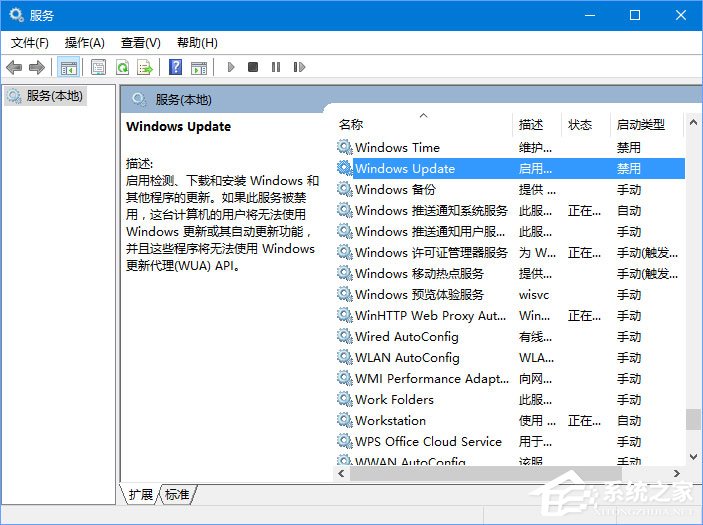Select WPS Office Cloud Service row
This screenshot has width=703, height=525.
click(510, 441)
